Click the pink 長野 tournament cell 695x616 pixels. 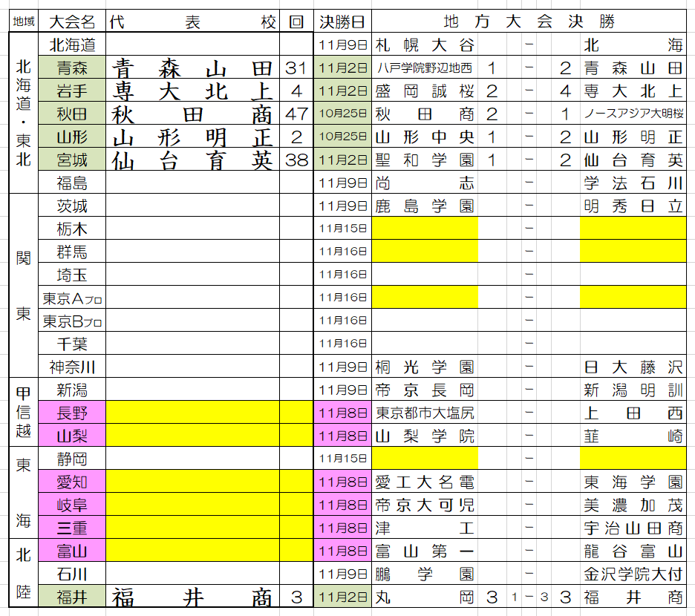pyautogui.click(x=72, y=413)
